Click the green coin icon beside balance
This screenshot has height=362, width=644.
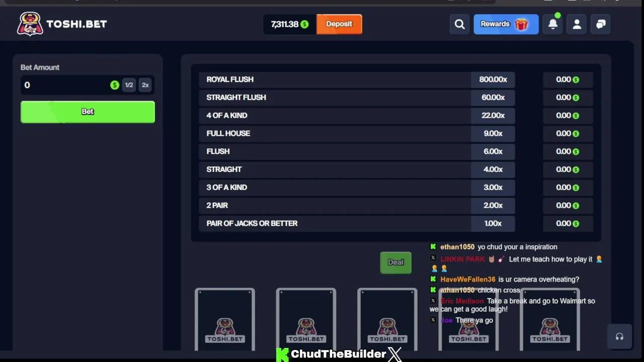click(304, 24)
